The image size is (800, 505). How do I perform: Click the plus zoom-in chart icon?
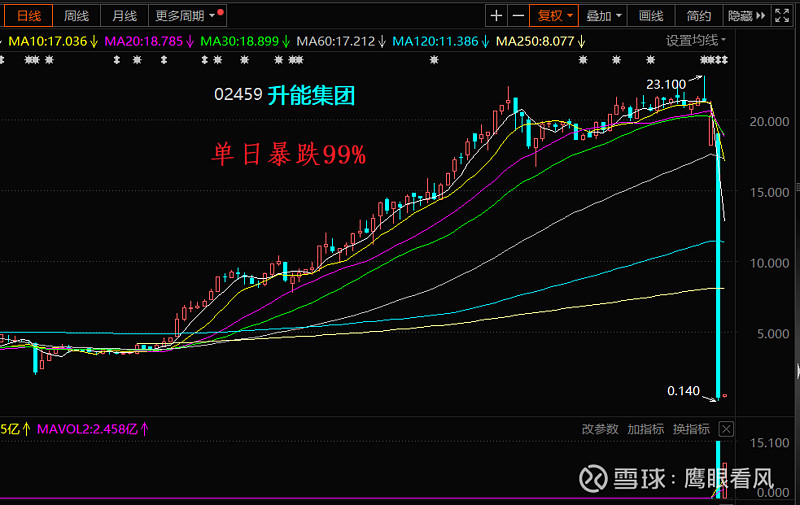pos(496,16)
